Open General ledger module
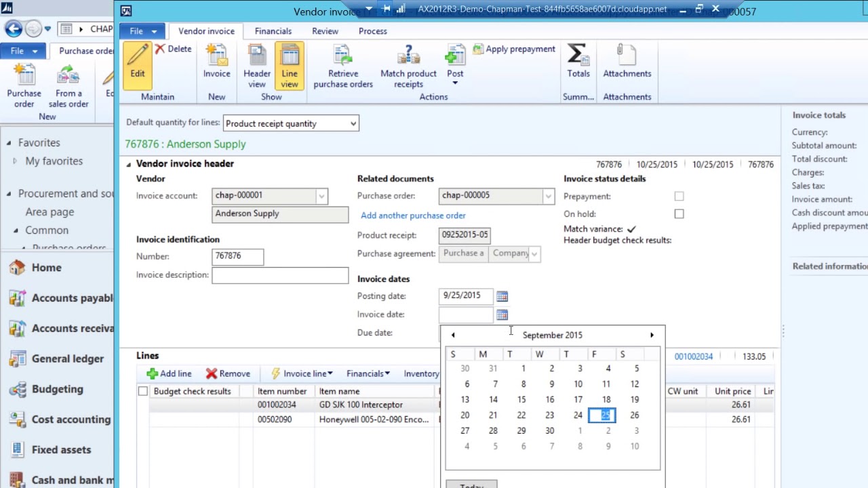Image resolution: width=868 pixels, height=488 pixels. coord(57,359)
